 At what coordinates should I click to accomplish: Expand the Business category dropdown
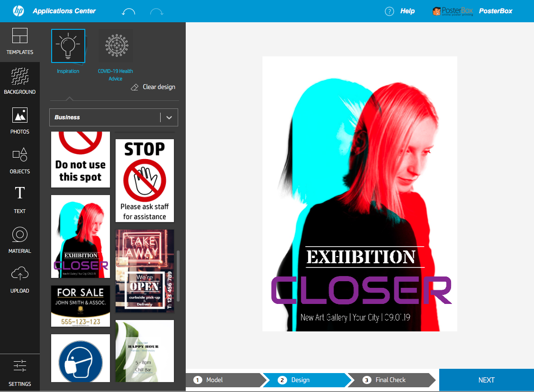pos(169,117)
